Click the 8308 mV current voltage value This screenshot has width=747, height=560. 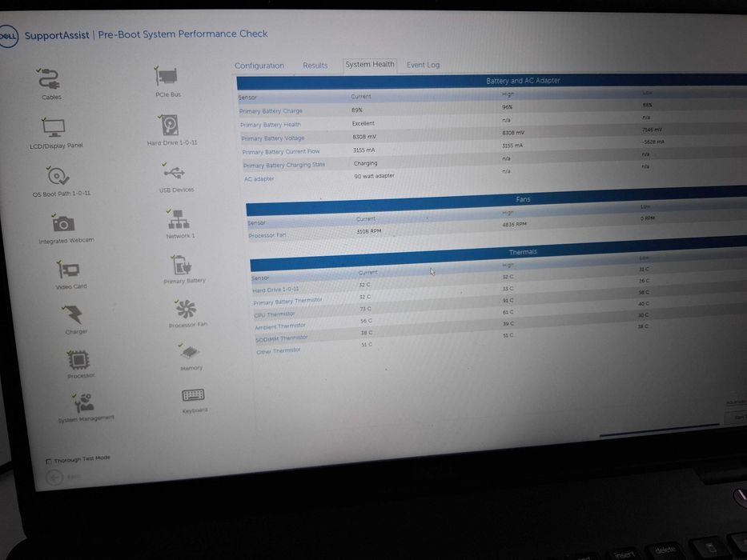click(x=364, y=137)
